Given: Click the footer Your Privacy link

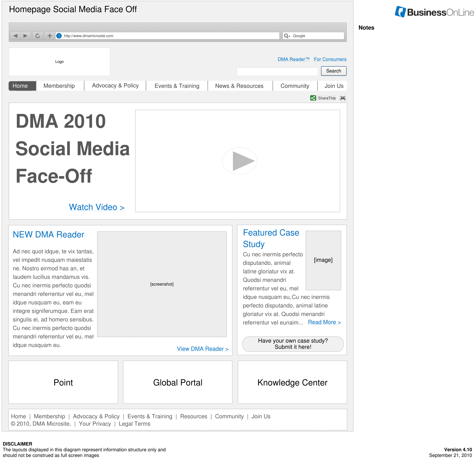Looking at the screenshot, I should (x=95, y=424).
